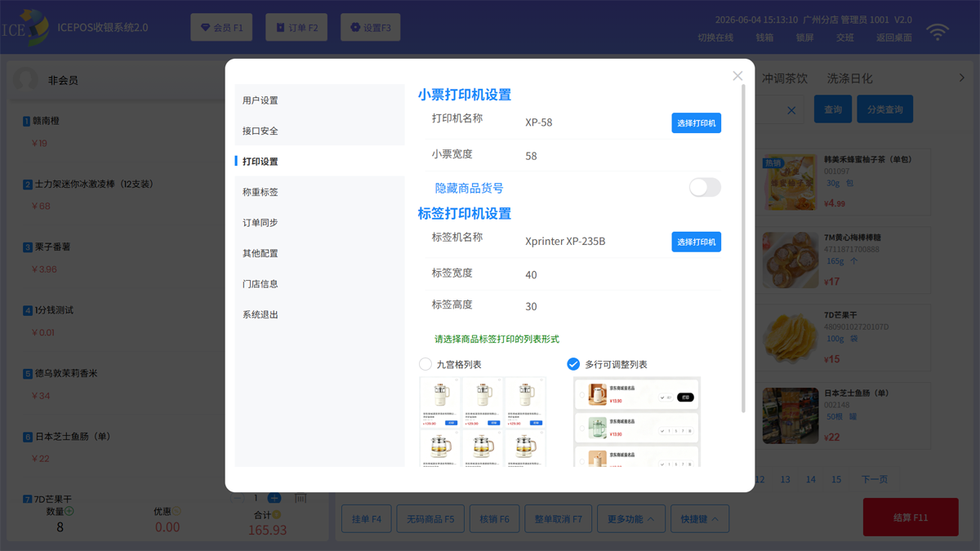Click 下一页 next page
The height and width of the screenshot is (551, 980).
coord(875,480)
